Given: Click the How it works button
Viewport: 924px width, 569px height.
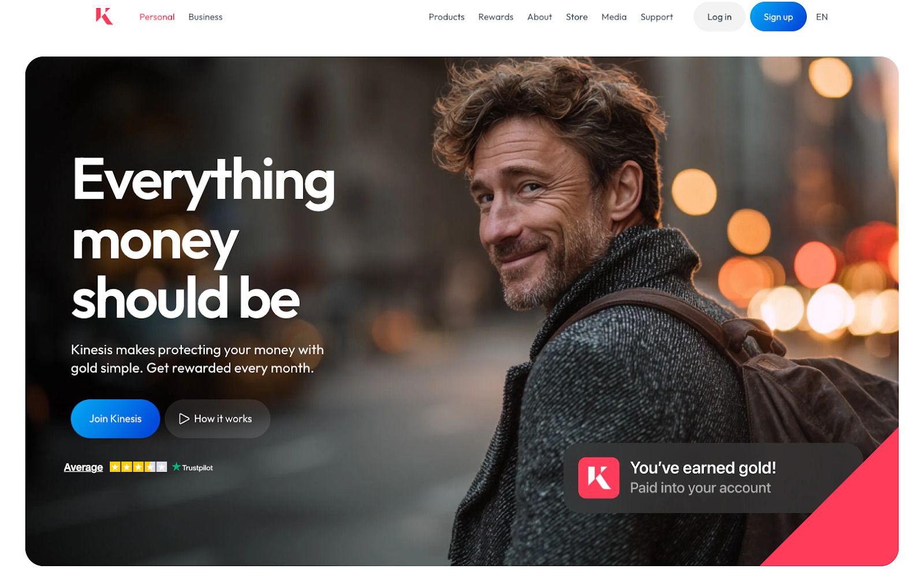Looking at the screenshot, I should coord(218,419).
